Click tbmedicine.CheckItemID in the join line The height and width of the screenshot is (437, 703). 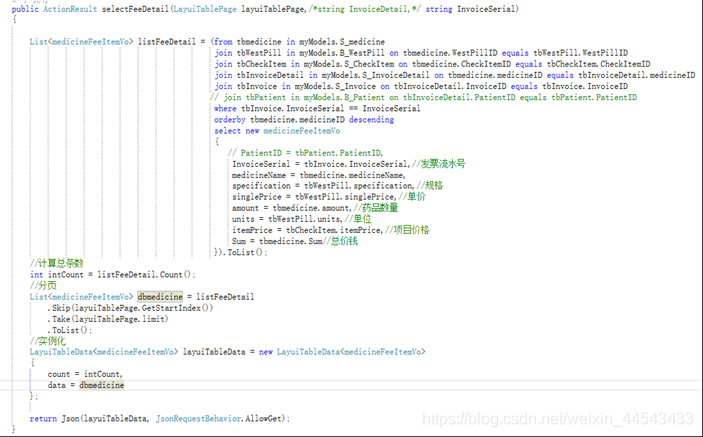pyautogui.click(x=461, y=64)
